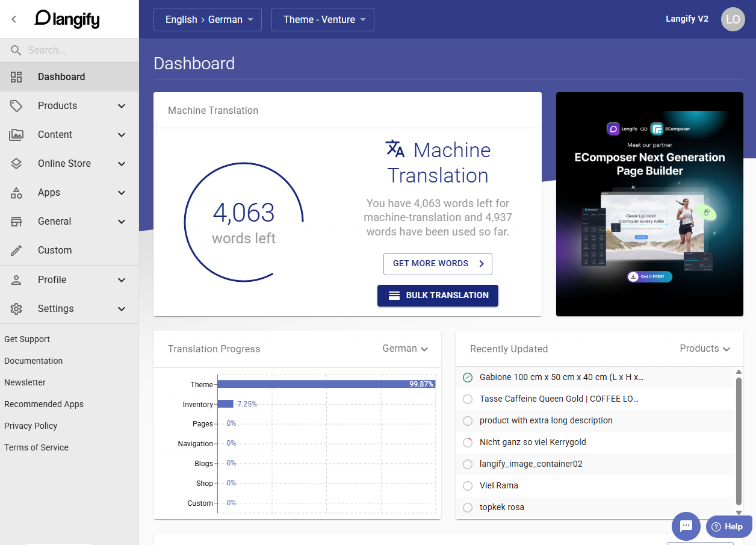
Task: Click the Langify V2 account name
Action: (687, 19)
